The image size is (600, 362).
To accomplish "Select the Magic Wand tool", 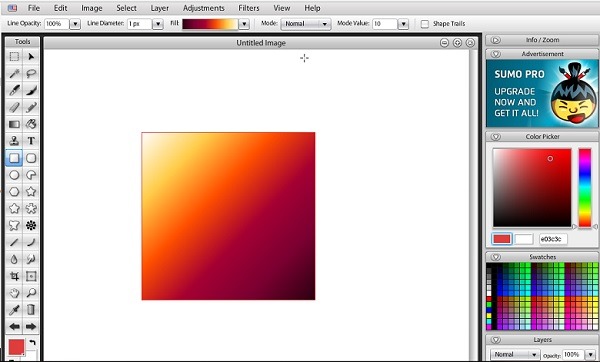I will tap(14, 73).
